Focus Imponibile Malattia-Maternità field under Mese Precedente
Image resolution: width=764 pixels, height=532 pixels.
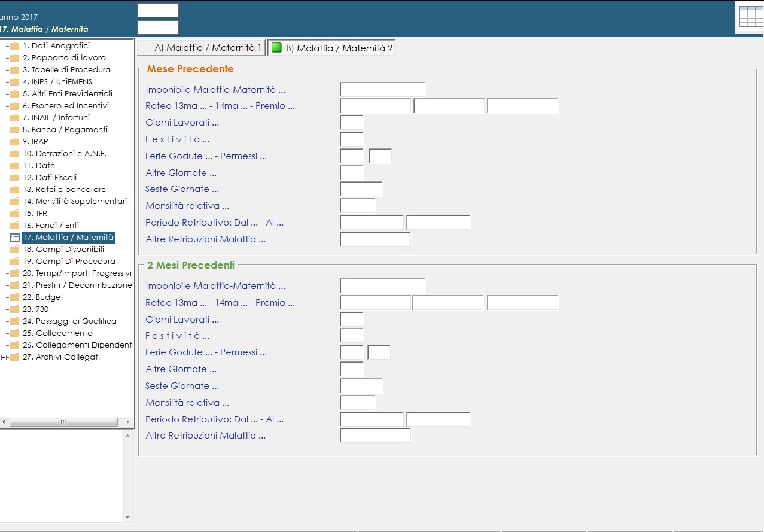tap(382, 90)
